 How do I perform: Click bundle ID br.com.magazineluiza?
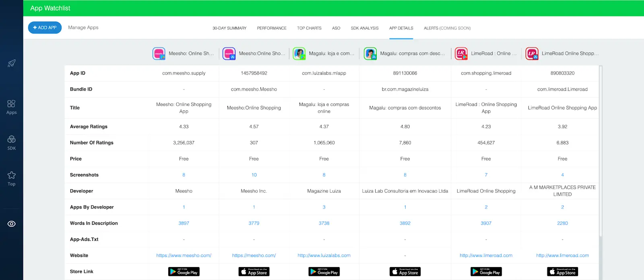(405, 89)
